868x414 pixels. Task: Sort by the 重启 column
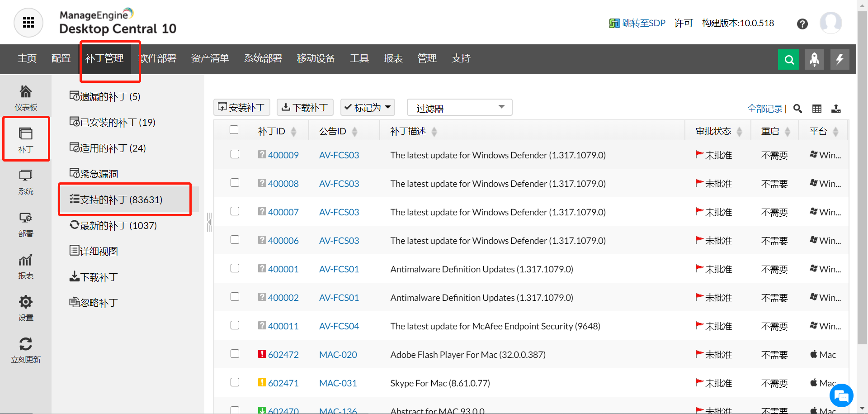point(787,132)
